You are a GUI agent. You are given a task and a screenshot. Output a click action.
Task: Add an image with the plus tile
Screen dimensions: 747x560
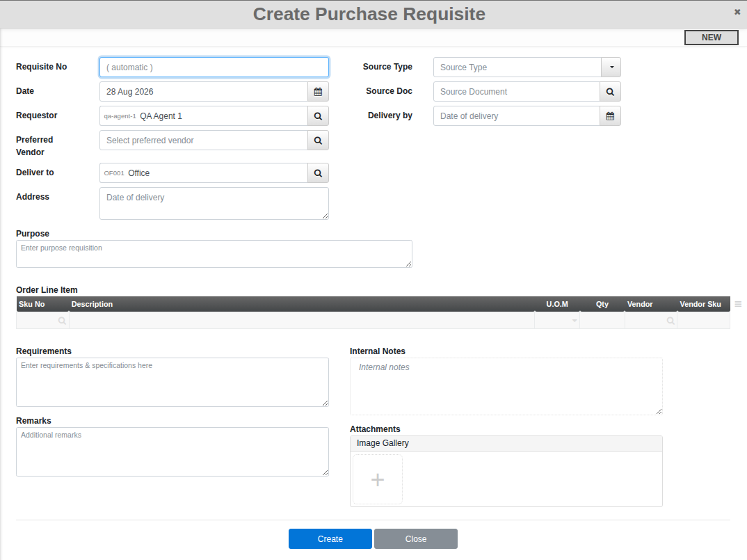(x=378, y=479)
